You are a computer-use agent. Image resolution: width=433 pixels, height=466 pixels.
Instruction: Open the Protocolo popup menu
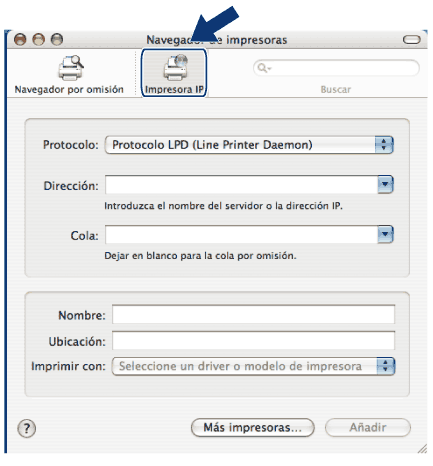point(249,145)
